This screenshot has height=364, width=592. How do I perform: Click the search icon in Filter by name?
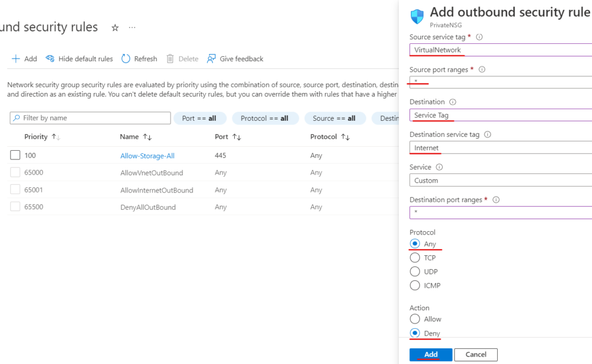(16, 118)
